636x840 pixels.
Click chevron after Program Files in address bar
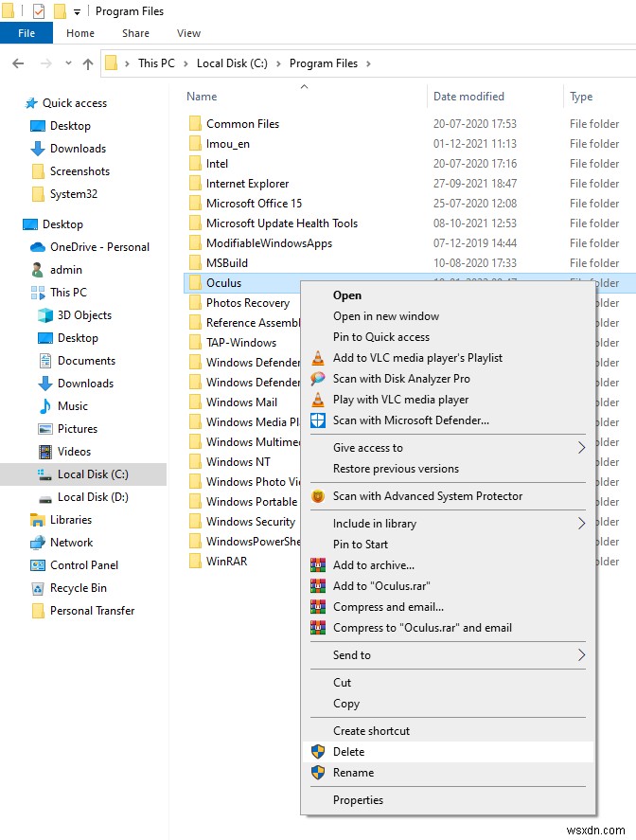point(368,63)
